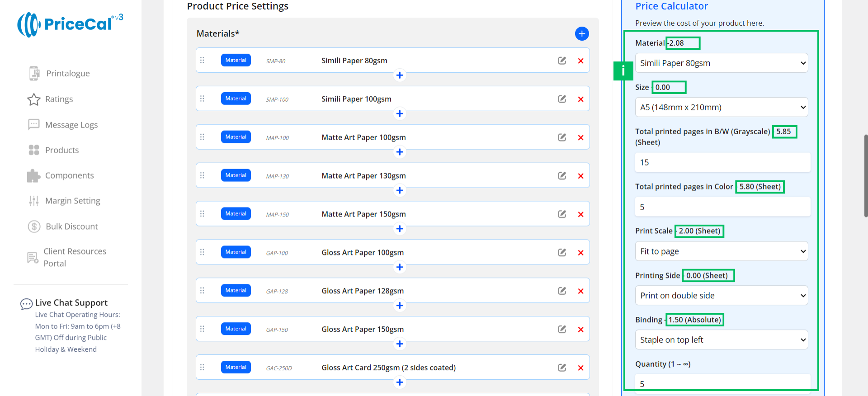Delete the Matte Art Paper 150gsm material

pyautogui.click(x=580, y=214)
